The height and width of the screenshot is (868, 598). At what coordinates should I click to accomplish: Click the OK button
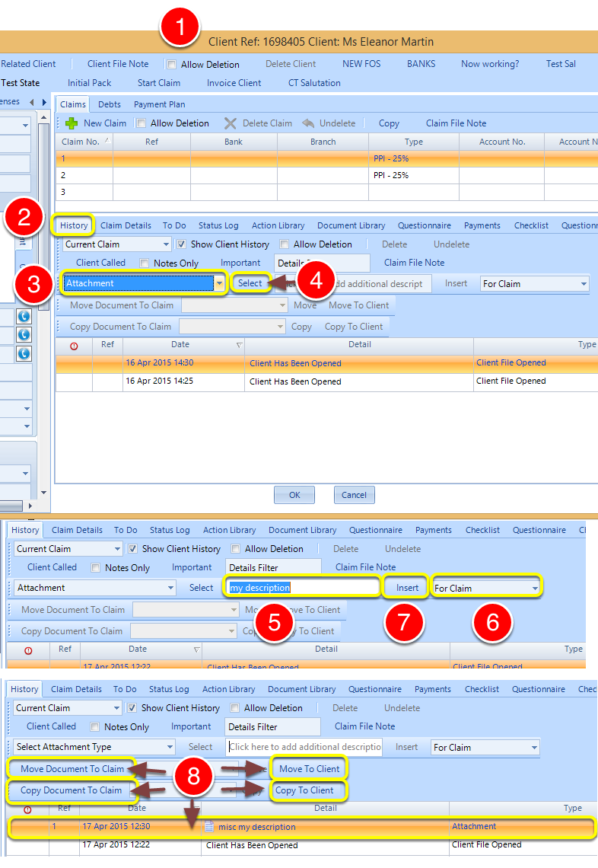[294, 495]
